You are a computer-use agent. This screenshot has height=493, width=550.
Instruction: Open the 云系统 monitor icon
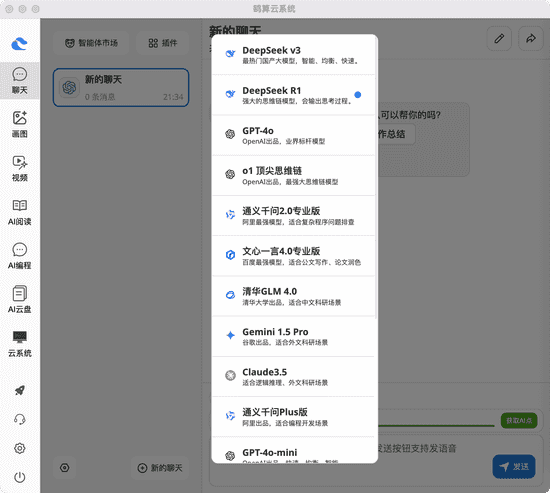coord(20,344)
